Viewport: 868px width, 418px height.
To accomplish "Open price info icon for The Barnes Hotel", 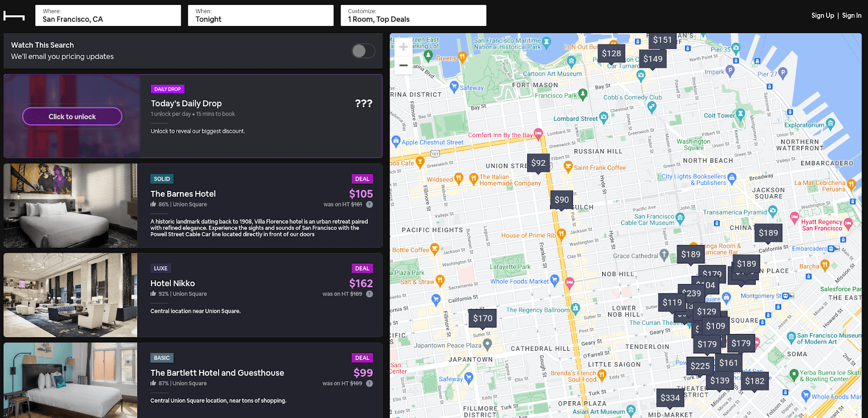I will click(369, 204).
